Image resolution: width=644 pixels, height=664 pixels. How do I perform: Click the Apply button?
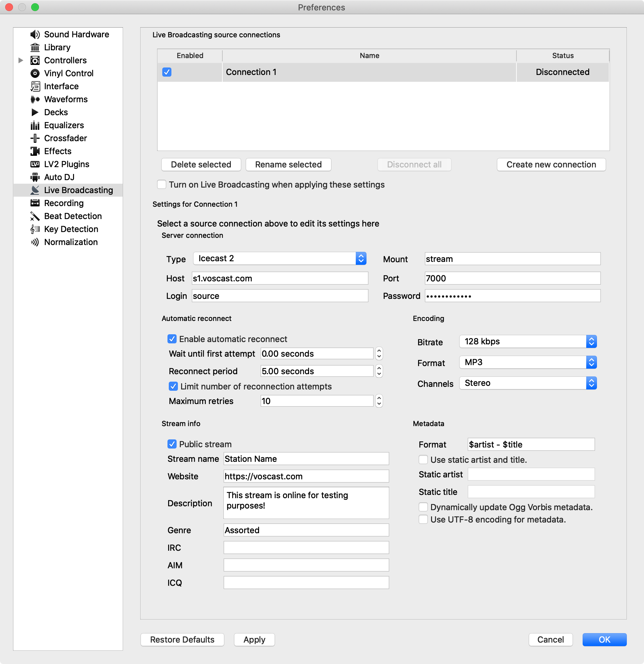coord(254,640)
